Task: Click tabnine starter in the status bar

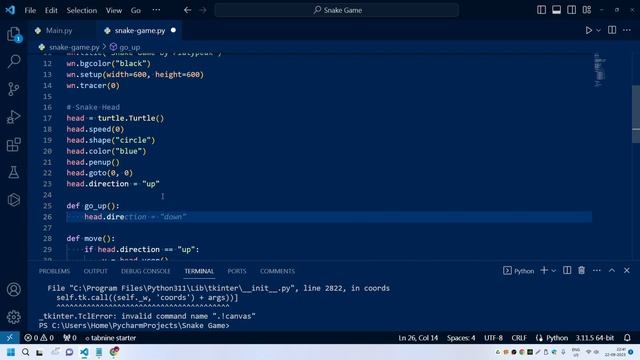Action: pyautogui.click(x=111, y=338)
